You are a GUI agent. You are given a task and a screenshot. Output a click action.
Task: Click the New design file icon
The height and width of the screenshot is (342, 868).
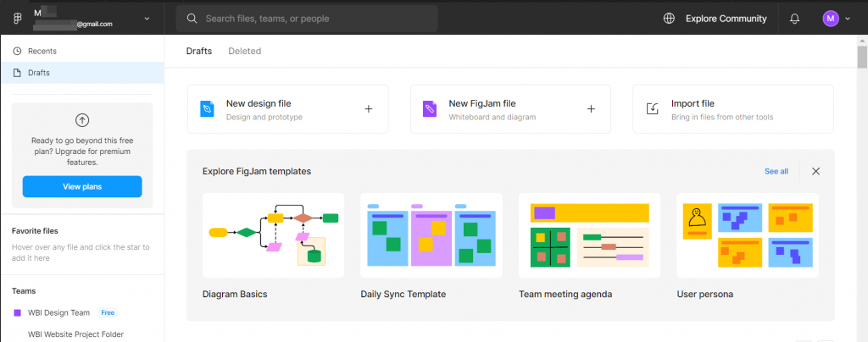tap(208, 108)
